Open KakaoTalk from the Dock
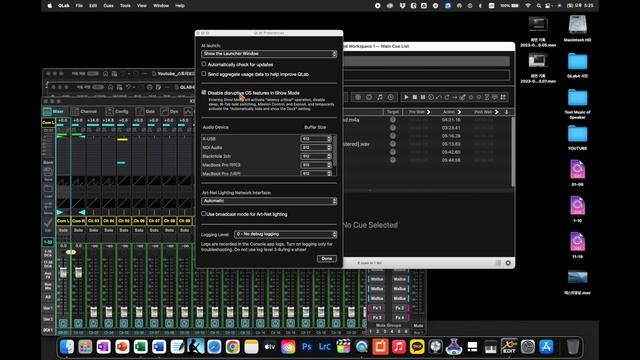 (417, 347)
